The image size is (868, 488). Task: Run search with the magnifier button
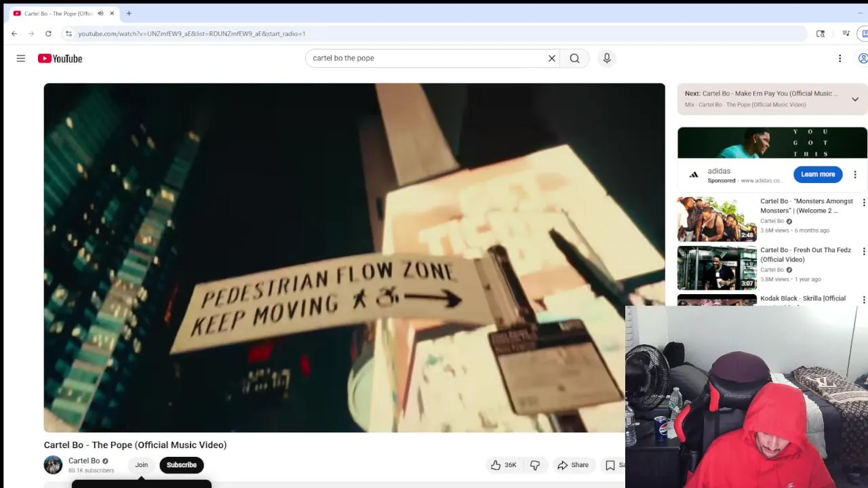click(x=574, y=58)
